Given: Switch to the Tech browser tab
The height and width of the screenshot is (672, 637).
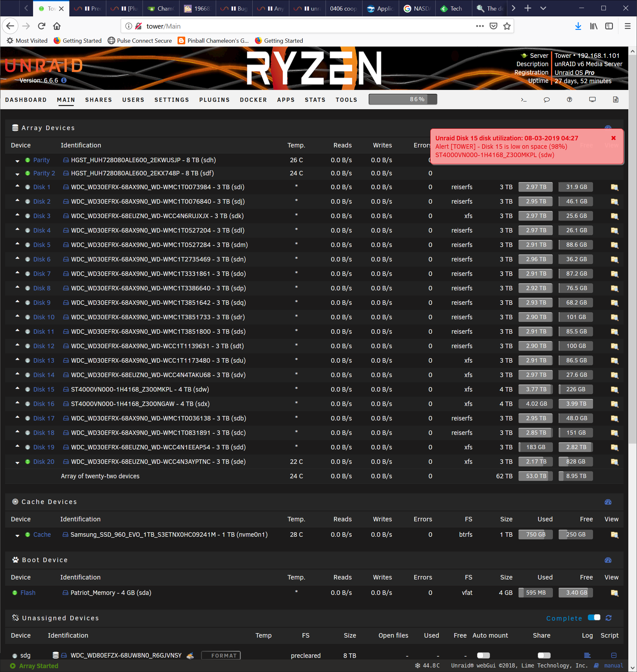Looking at the screenshot, I should pyautogui.click(x=453, y=8).
